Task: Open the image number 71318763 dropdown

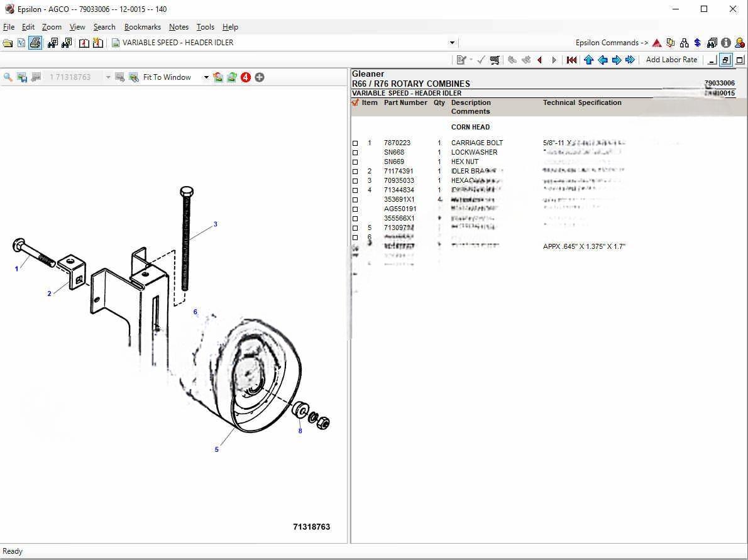Action: click(x=108, y=77)
